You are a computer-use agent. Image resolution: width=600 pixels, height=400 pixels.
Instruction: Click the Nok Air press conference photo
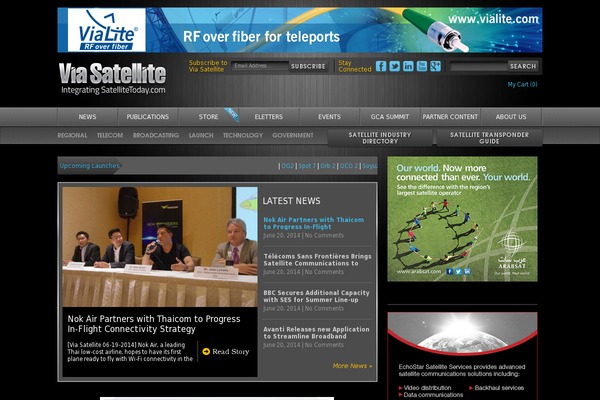pyautogui.click(x=160, y=247)
